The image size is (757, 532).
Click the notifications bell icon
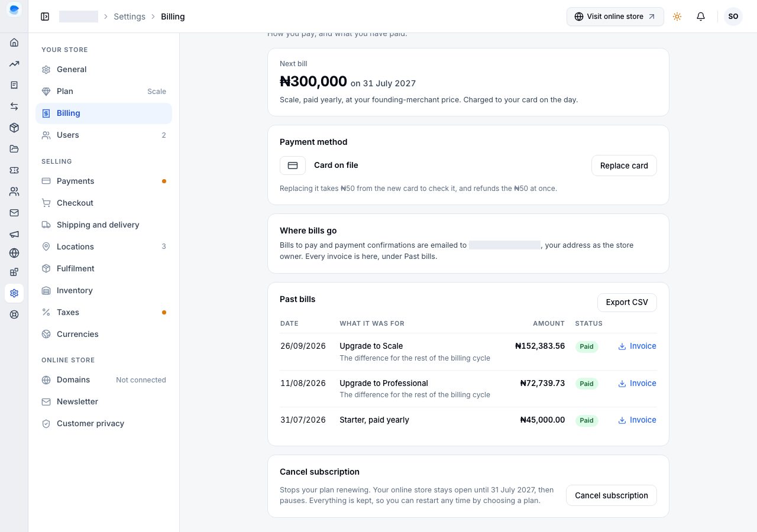click(701, 17)
